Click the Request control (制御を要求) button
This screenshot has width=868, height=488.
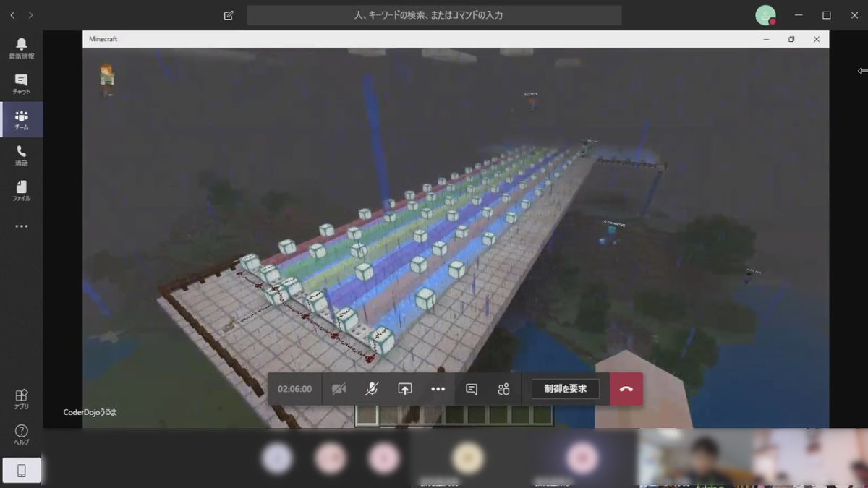click(x=566, y=389)
